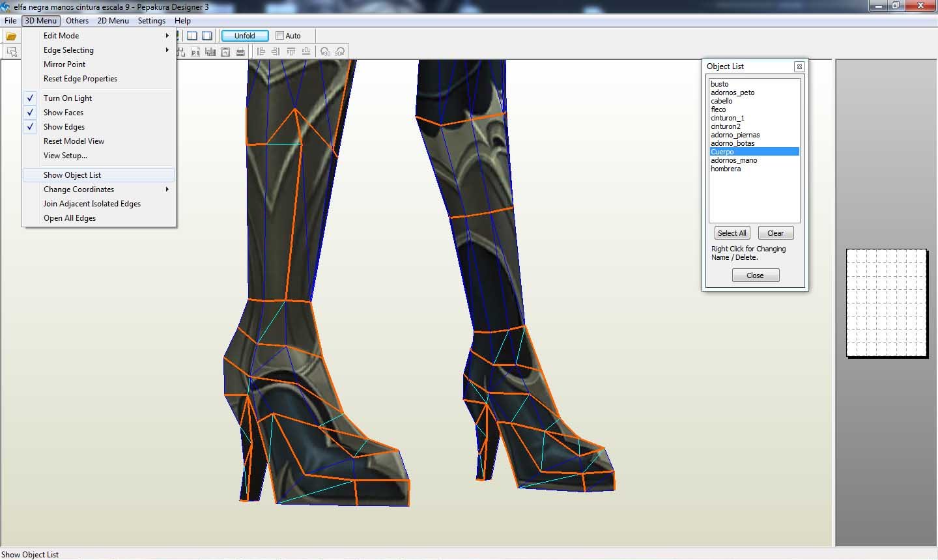Select adornos_mano in object list

754,160
